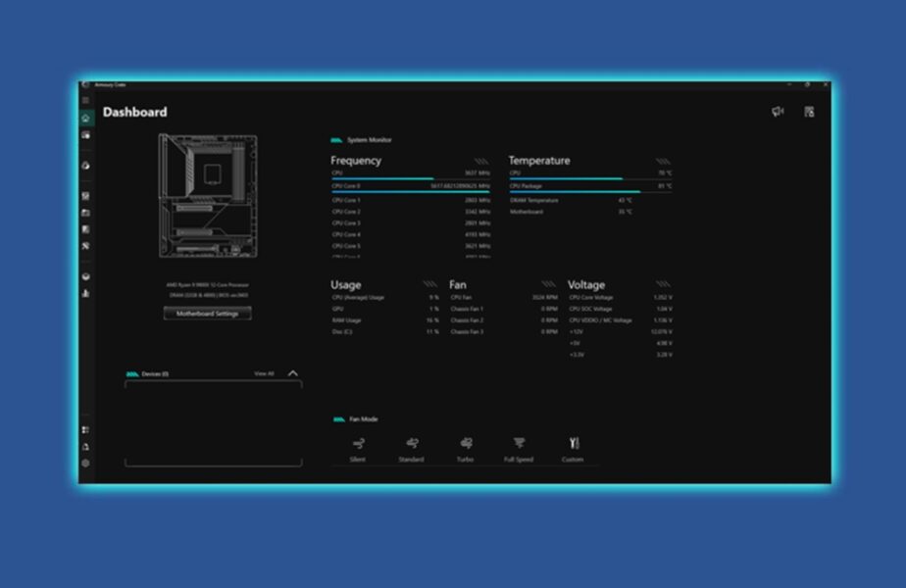Click the Home icon in the sidebar
This screenshot has height=588, width=906.
pyautogui.click(x=86, y=118)
